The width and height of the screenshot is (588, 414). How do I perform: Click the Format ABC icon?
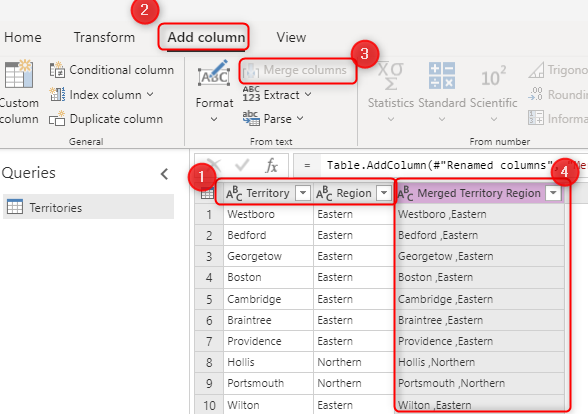pyautogui.click(x=214, y=73)
